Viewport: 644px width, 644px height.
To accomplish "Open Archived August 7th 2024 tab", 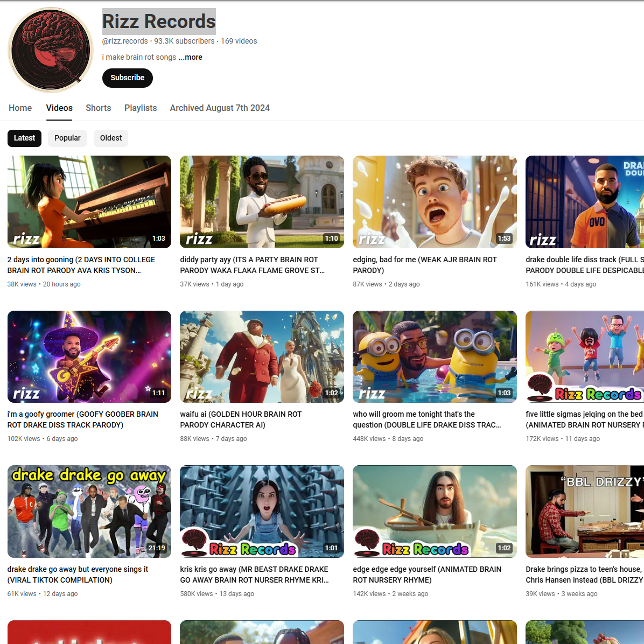I will (220, 108).
